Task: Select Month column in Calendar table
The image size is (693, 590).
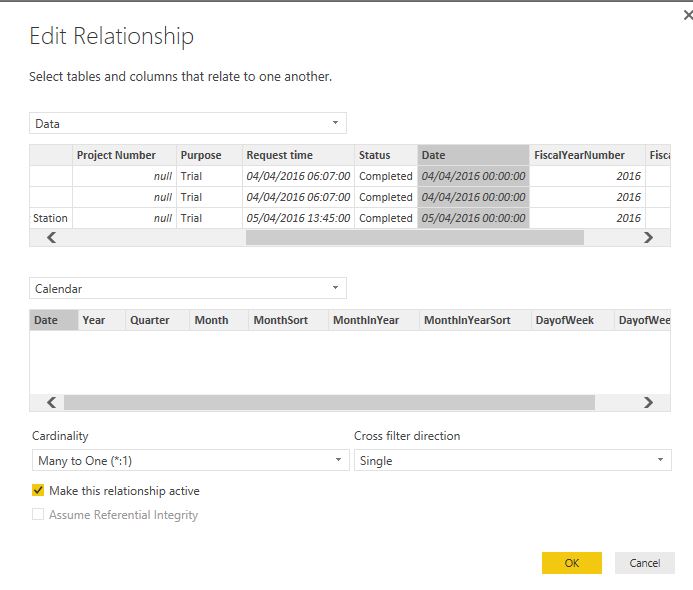Action: [220, 320]
